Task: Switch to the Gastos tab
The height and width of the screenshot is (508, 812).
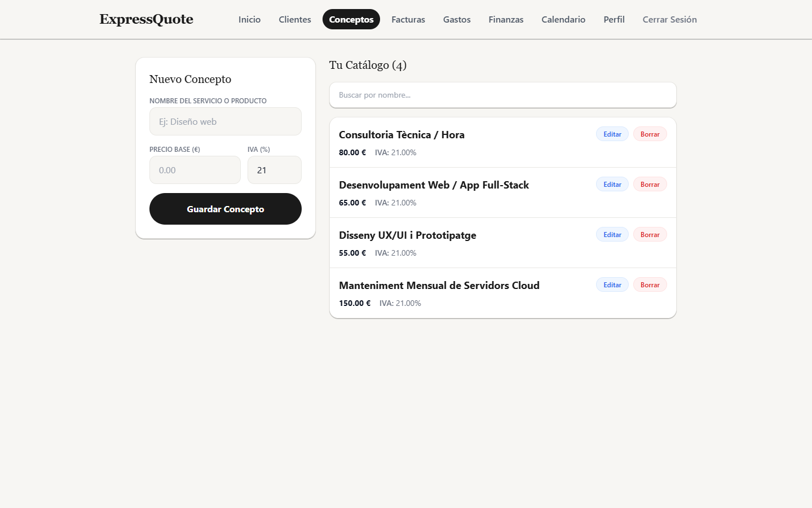Action: click(457, 19)
